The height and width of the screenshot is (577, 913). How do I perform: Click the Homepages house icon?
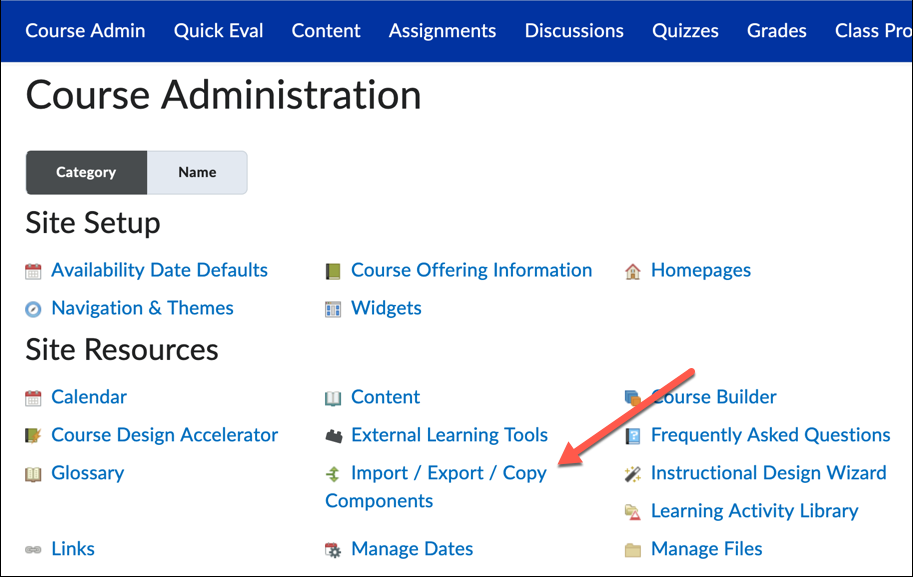pos(631,270)
